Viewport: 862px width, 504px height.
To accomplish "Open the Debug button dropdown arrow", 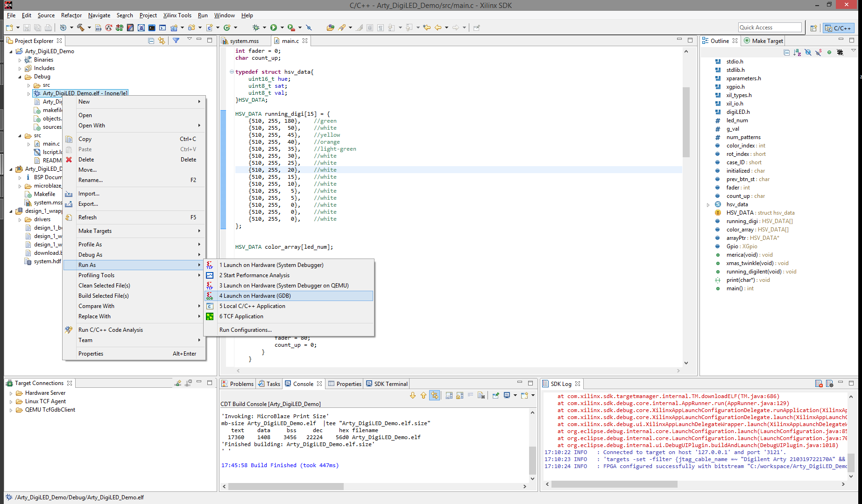I will coord(264,28).
